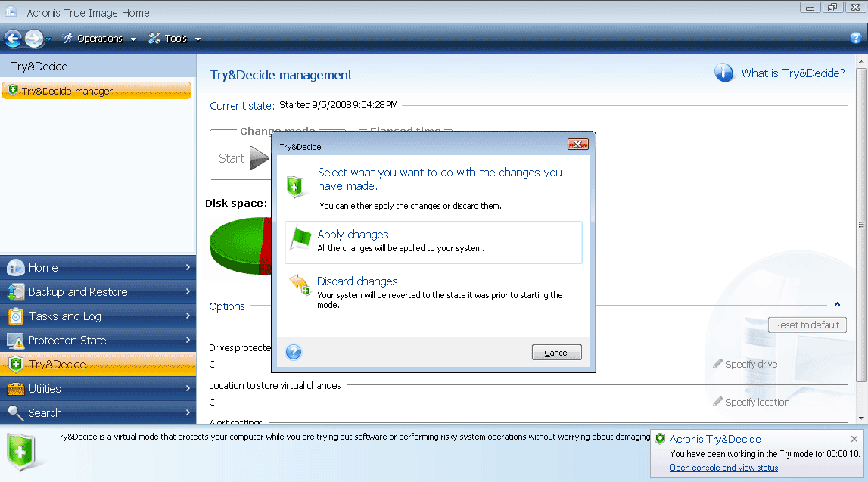This screenshot has width=868, height=482.
Task: Open Backup and Restore section
Action: pyautogui.click(x=98, y=291)
